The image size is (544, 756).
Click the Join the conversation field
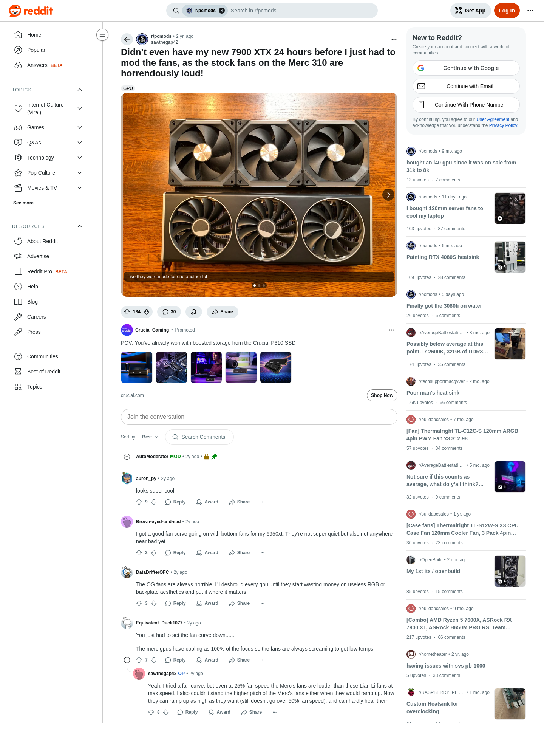coord(259,417)
